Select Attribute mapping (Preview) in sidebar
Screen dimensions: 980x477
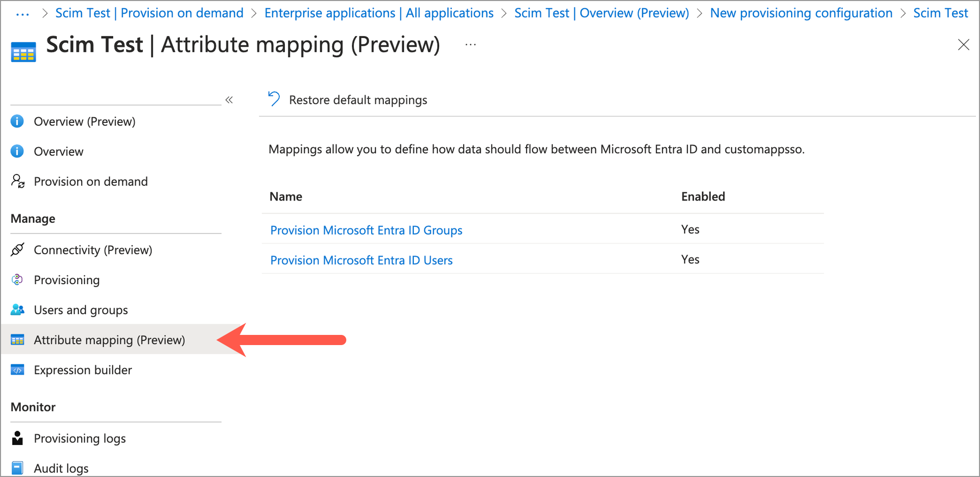109,339
